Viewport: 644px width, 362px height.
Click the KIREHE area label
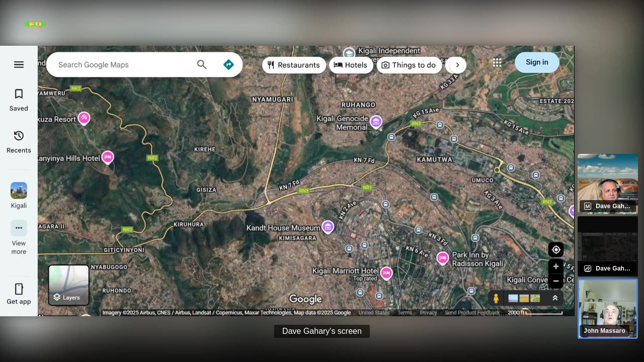(x=205, y=149)
